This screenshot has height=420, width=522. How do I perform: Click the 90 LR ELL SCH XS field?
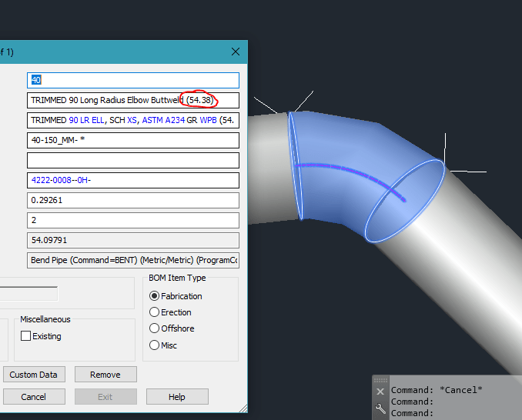pos(132,121)
